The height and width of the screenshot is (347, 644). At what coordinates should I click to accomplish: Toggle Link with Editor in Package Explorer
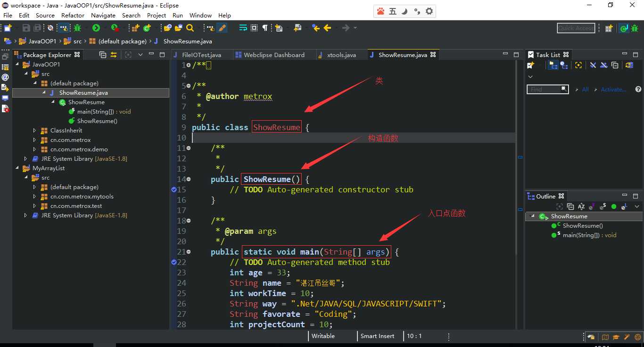coord(114,55)
